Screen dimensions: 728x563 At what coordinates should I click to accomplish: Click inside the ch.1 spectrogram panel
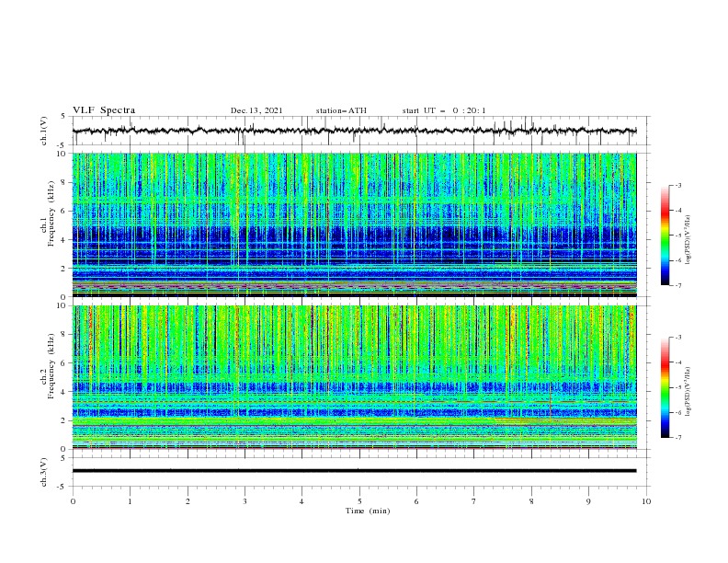[x=354, y=224]
